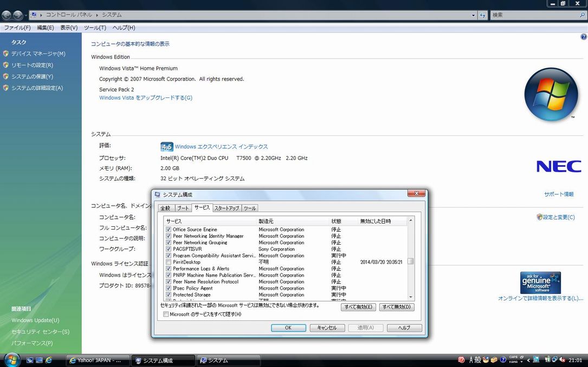Open the 表示(V) menu
The width and height of the screenshot is (588, 367).
coord(69,28)
